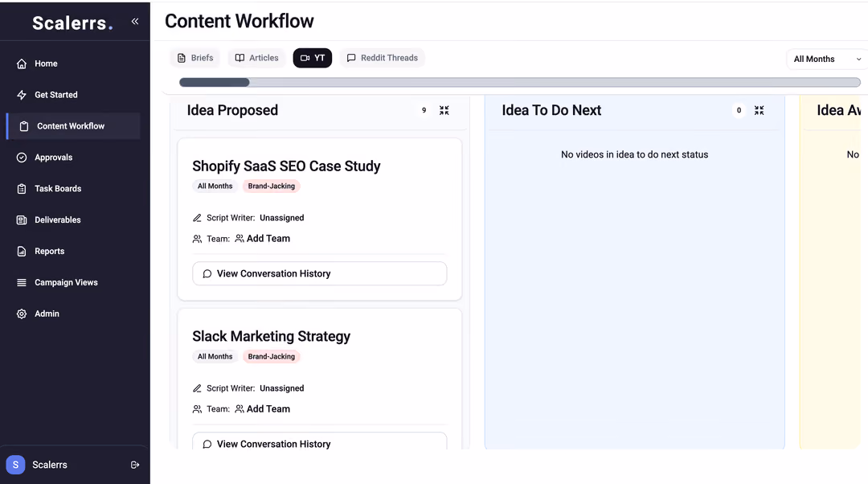Collapse the sidebar with the double-chevron icon
868x484 pixels.
click(134, 22)
